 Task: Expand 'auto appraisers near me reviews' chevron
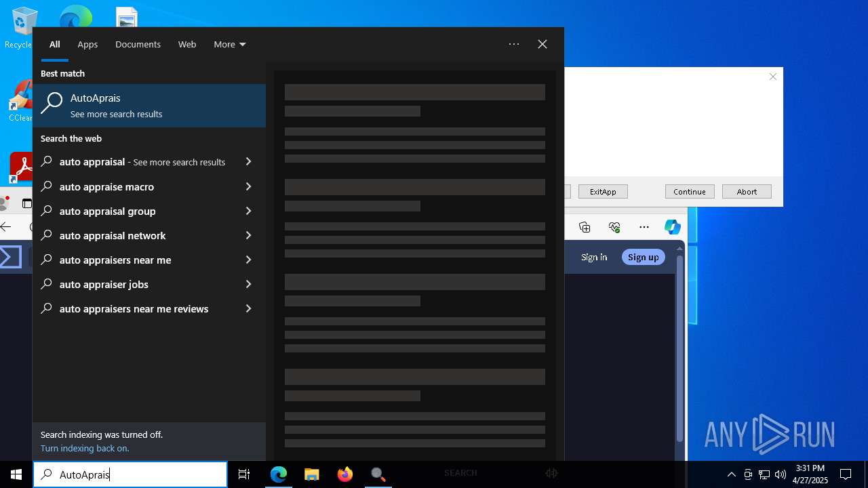click(248, 308)
